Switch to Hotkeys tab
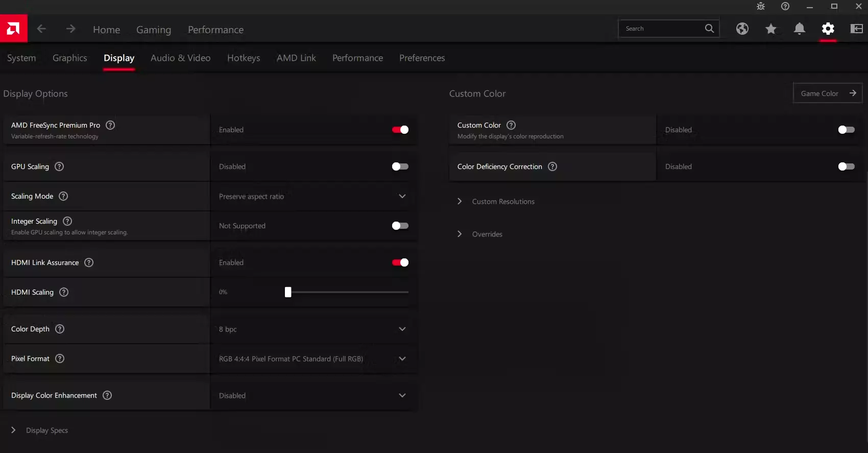 (x=244, y=58)
